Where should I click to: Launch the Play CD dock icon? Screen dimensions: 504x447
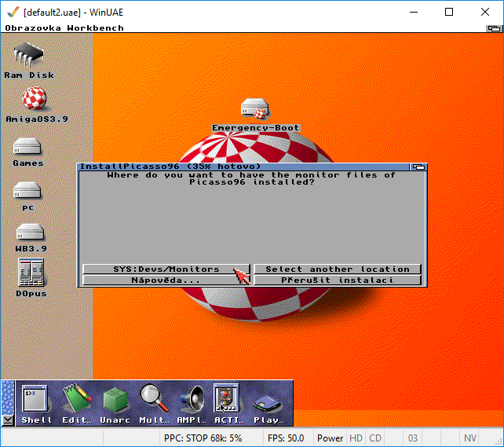click(x=268, y=401)
